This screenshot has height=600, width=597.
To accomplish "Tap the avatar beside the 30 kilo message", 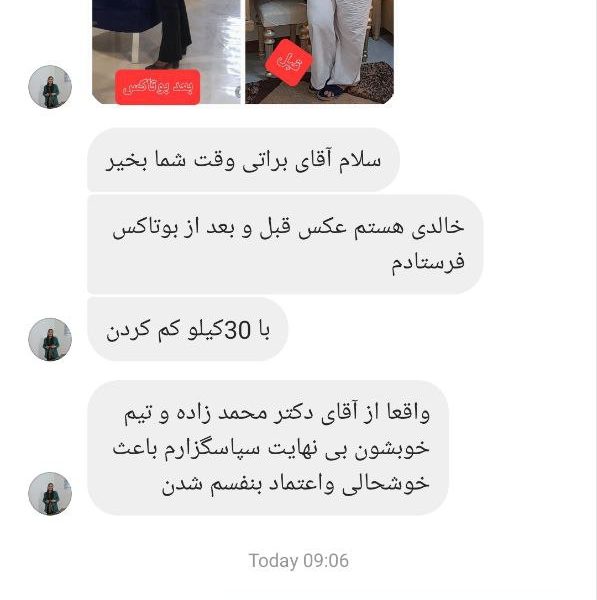I will [x=50, y=339].
